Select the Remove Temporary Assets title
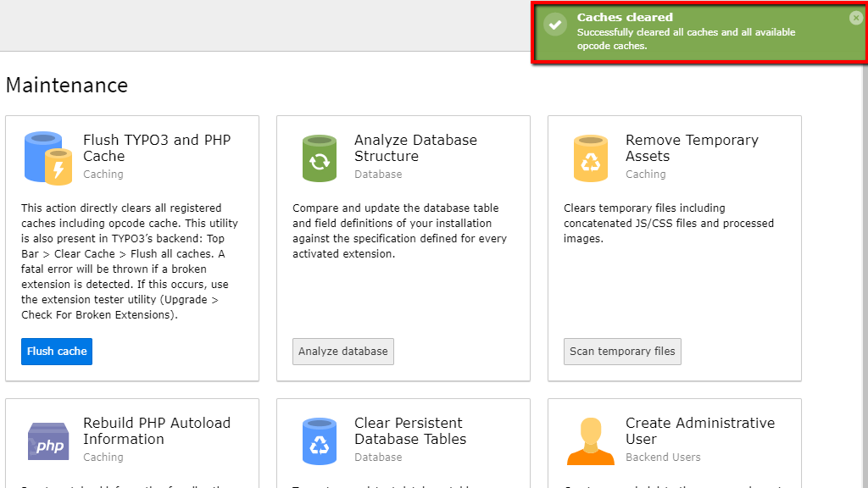The image size is (868, 488). coord(692,148)
